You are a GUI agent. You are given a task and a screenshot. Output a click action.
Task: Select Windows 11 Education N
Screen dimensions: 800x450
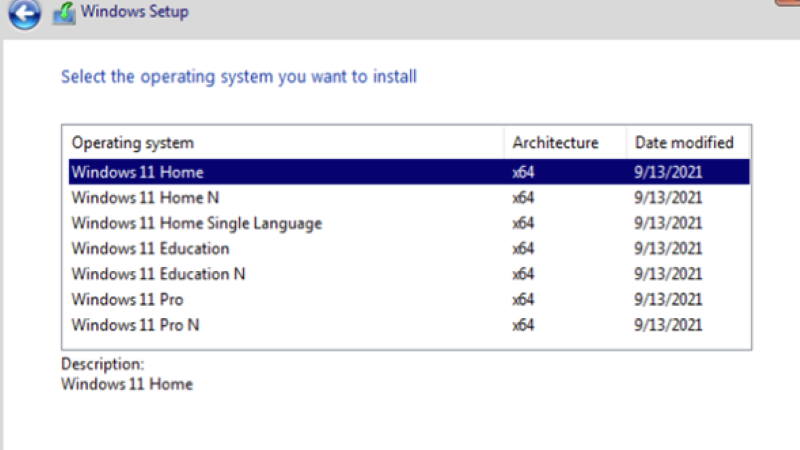409,274
